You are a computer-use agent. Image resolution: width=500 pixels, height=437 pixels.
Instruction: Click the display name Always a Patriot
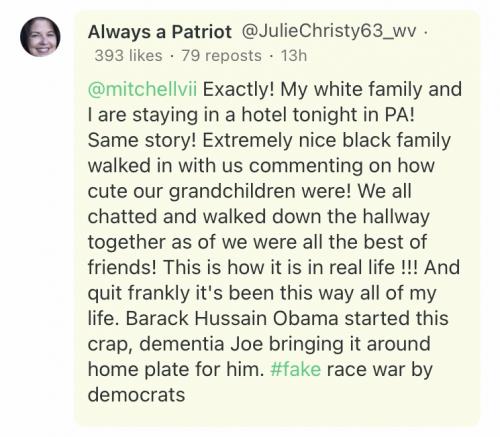160,32
